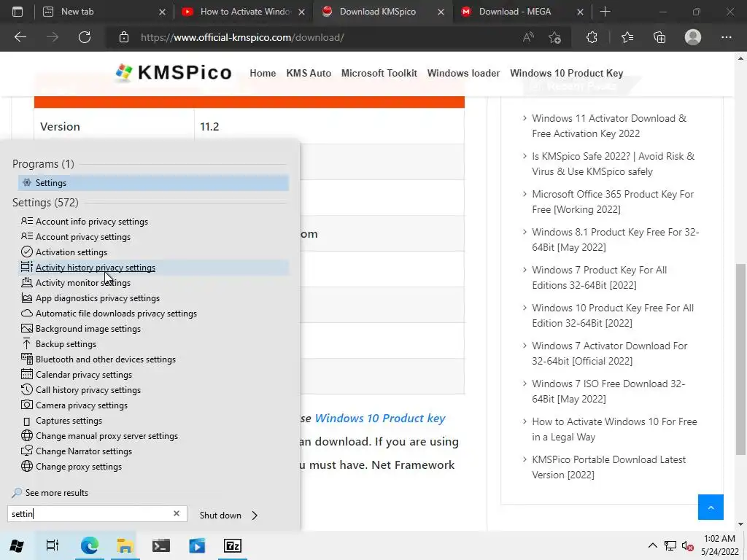Close the Download KMSPico tab
This screenshot has width=747, height=560.
pyautogui.click(x=441, y=12)
